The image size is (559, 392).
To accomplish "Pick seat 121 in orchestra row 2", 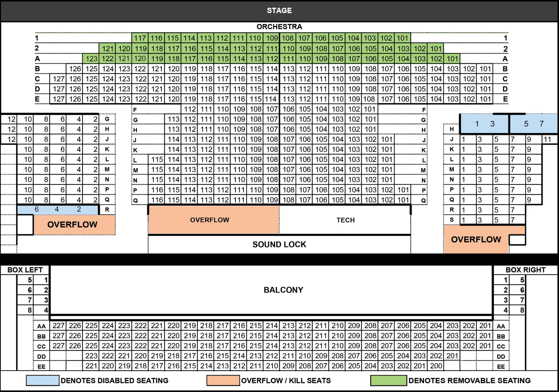I will 107,48.
